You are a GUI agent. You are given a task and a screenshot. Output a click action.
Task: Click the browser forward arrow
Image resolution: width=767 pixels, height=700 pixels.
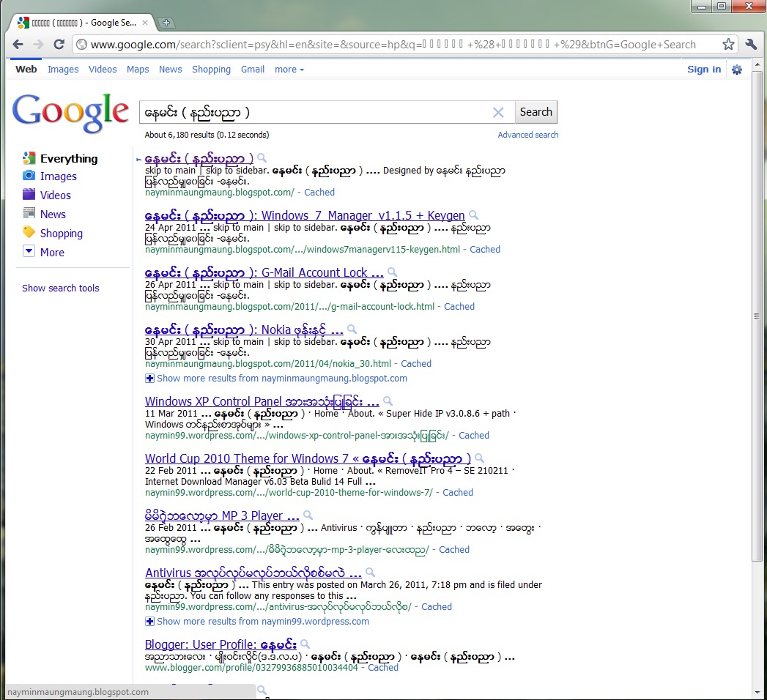[x=38, y=45]
